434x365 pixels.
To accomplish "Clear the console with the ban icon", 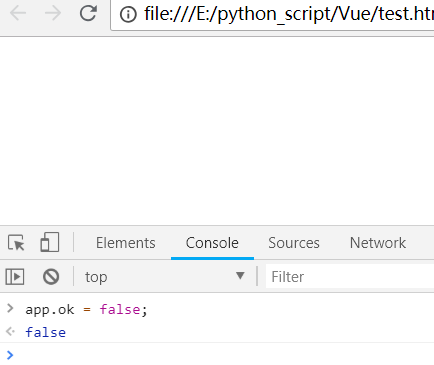I will point(51,277).
